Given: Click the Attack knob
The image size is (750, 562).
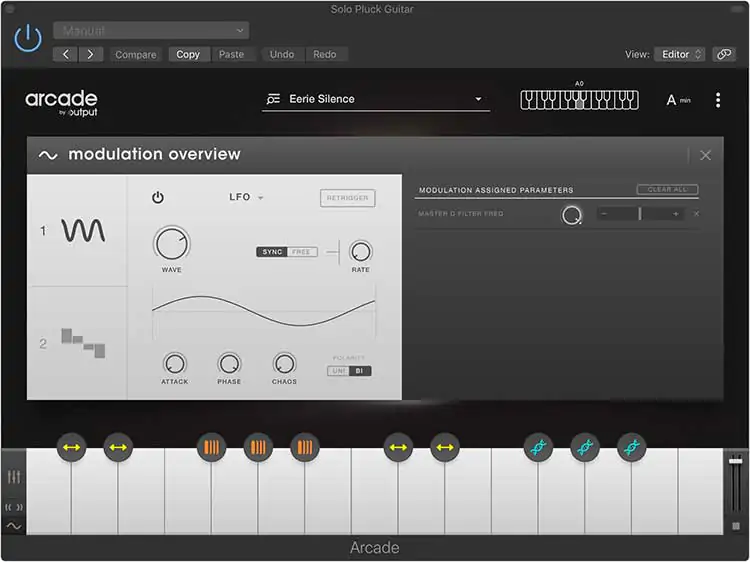Looking at the screenshot, I should (175, 364).
